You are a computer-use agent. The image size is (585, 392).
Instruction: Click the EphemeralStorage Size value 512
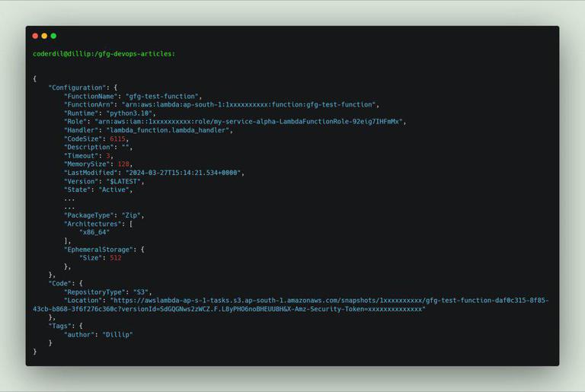(116, 258)
